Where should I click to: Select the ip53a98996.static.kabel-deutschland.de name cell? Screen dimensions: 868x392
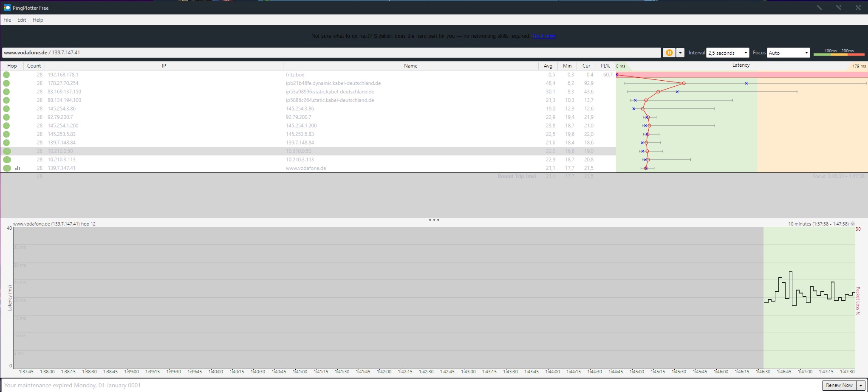click(330, 92)
